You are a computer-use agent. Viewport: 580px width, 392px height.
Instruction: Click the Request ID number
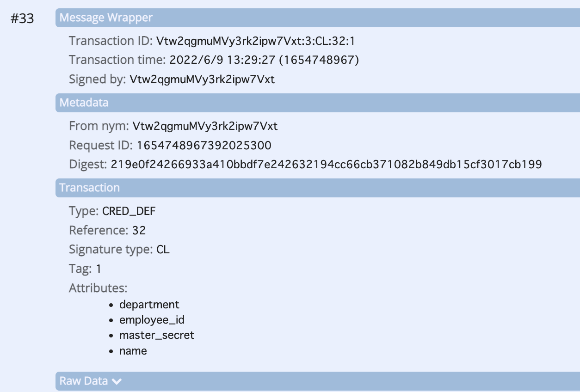[204, 146]
